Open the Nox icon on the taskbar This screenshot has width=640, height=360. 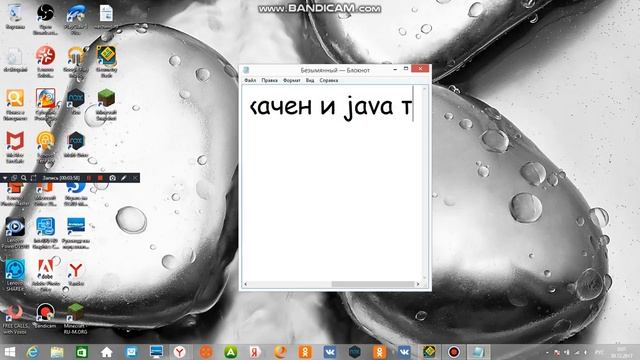354,352
